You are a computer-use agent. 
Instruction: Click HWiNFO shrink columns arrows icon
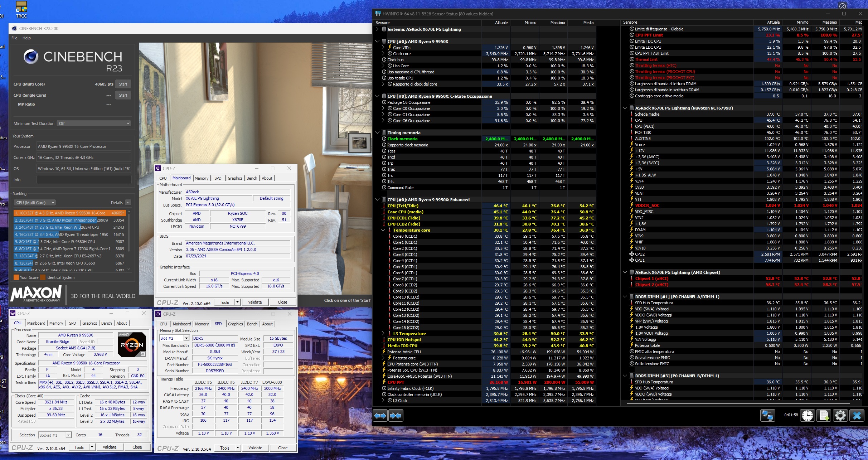pos(396,416)
